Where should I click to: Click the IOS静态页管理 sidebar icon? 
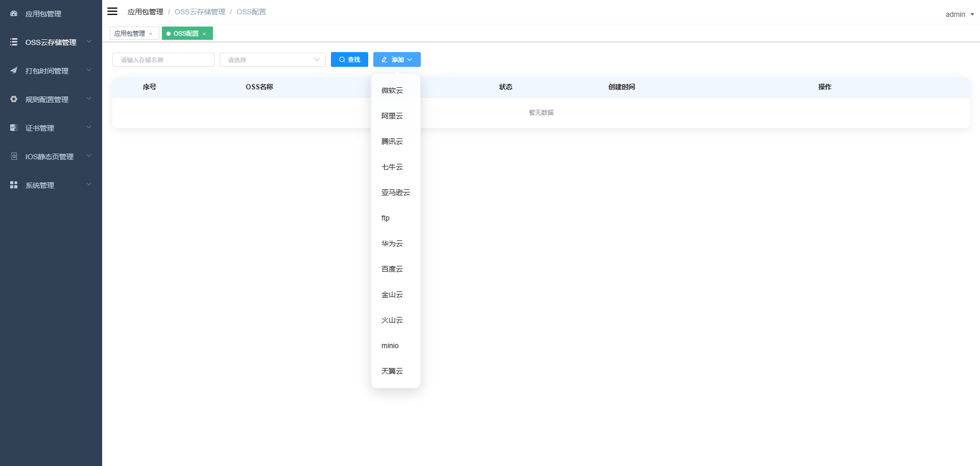pyautogui.click(x=13, y=156)
